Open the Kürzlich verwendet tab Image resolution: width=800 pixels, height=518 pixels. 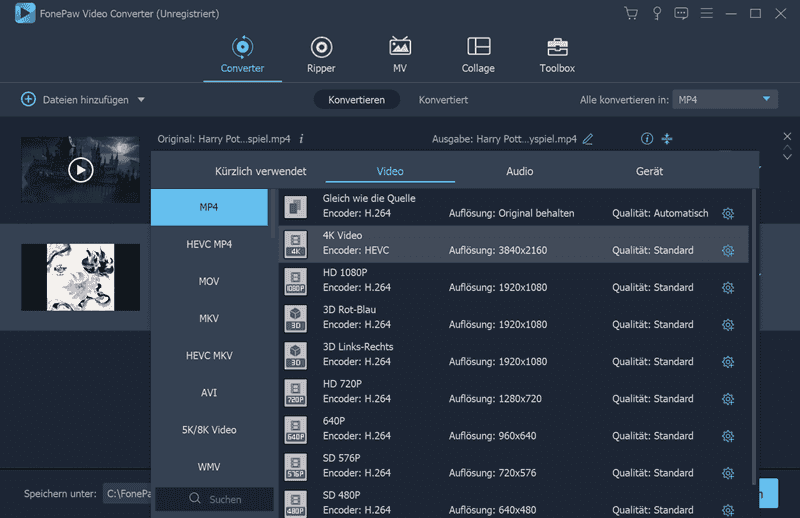tap(261, 171)
